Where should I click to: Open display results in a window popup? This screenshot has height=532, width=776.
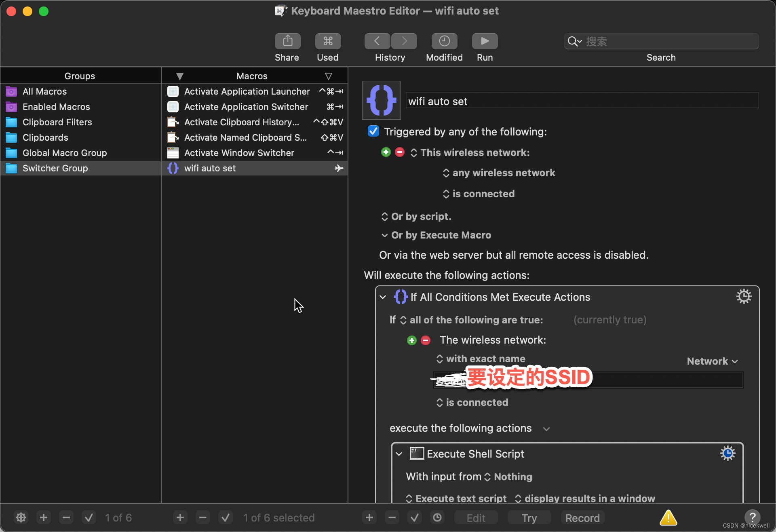point(585,499)
